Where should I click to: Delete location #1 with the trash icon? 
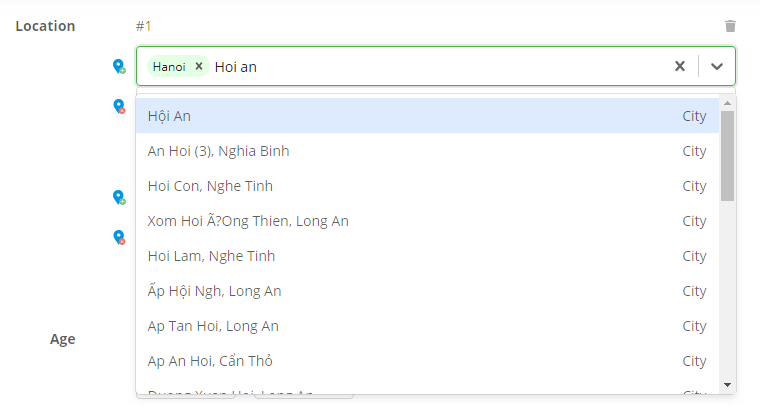[x=730, y=26]
